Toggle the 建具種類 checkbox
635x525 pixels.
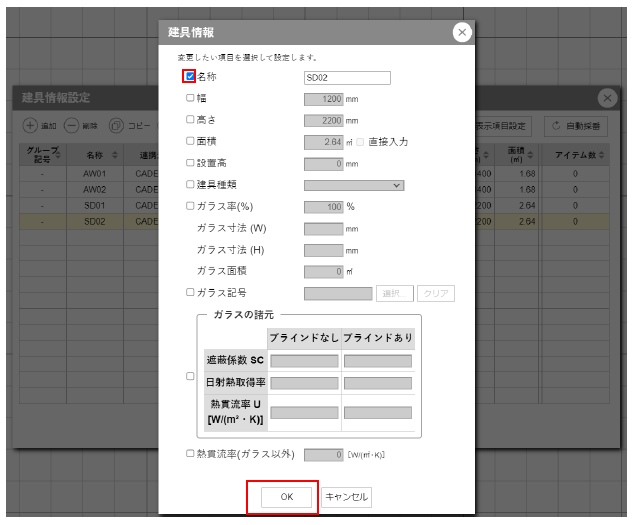[190, 185]
